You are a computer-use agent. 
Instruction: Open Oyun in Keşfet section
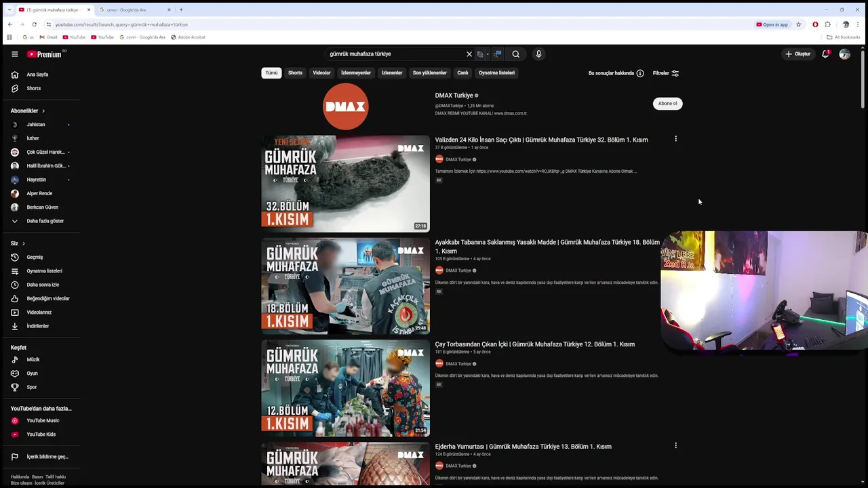pyautogui.click(x=32, y=373)
